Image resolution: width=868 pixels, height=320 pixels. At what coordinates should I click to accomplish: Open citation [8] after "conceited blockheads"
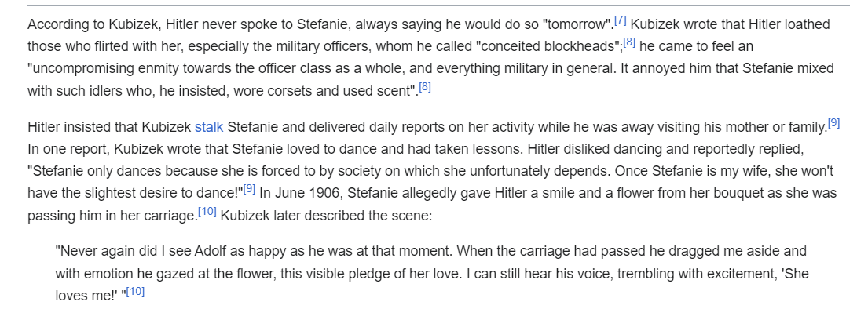630,42
